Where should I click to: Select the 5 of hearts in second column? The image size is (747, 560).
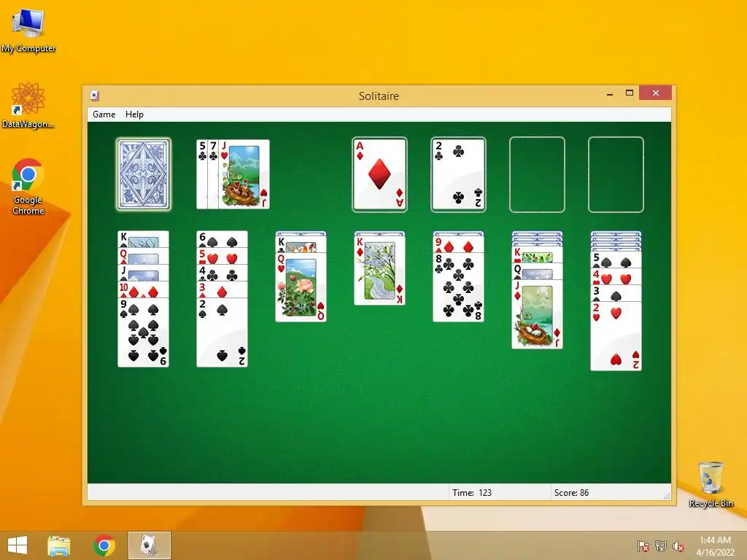222,256
